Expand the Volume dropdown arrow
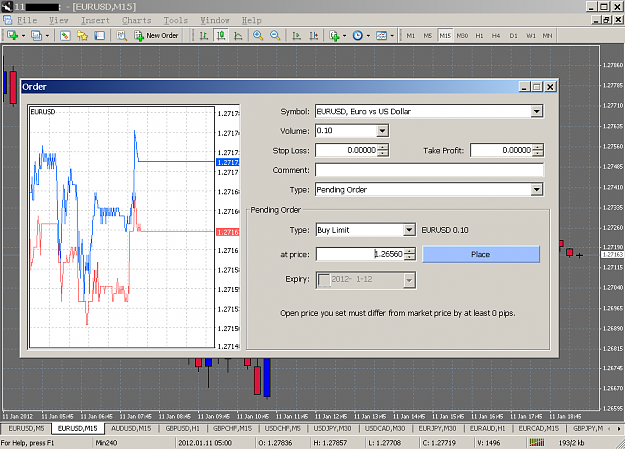 coord(382,131)
